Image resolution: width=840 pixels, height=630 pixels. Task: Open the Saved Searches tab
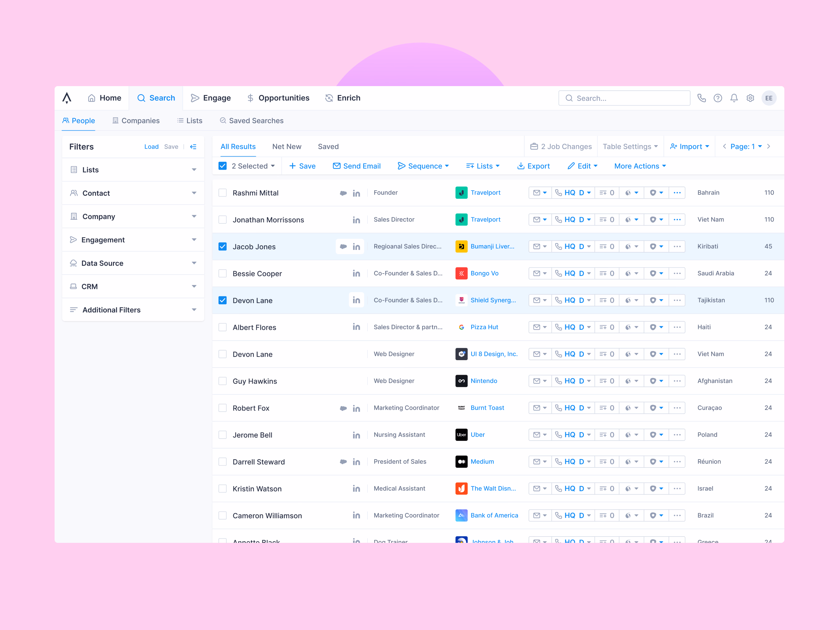click(x=252, y=121)
